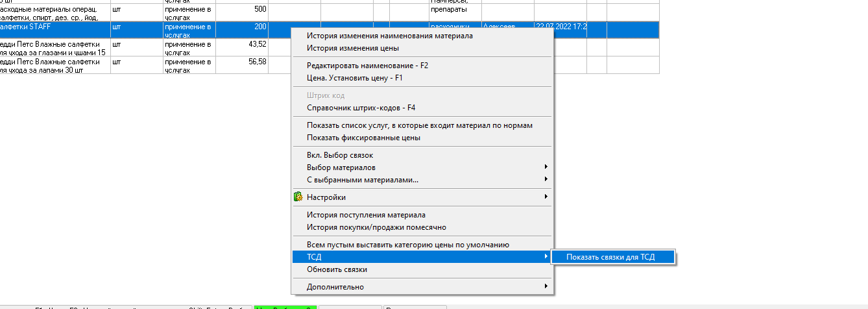
Task: Click Всем пустым выставить категорию цены по умолчанию
Action: 407,245
